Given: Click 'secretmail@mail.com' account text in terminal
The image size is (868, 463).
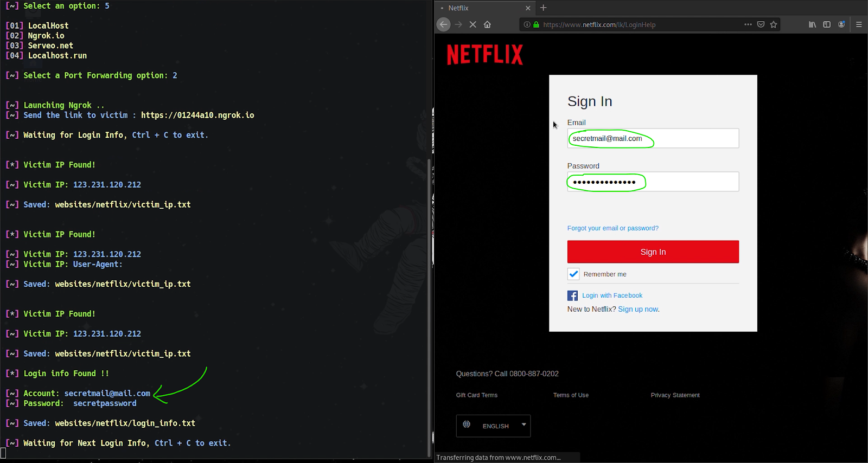Looking at the screenshot, I should [x=107, y=394].
